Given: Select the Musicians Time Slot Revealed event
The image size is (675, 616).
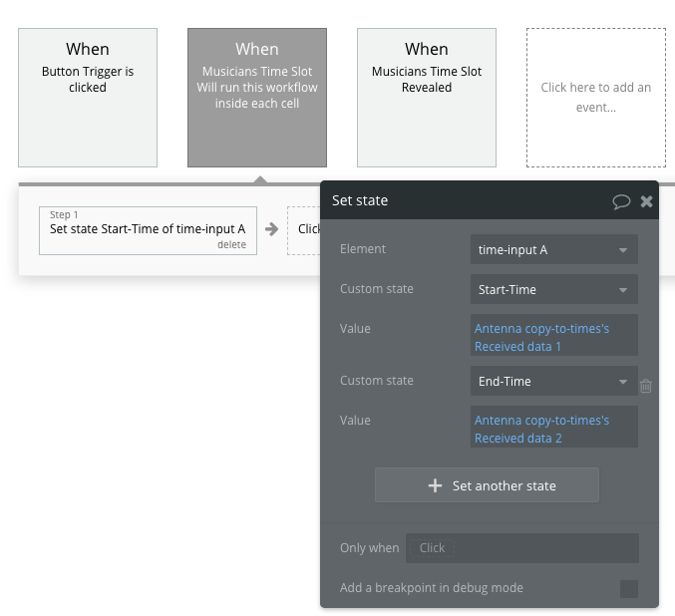Looking at the screenshot, I should [x=427, y=97].
